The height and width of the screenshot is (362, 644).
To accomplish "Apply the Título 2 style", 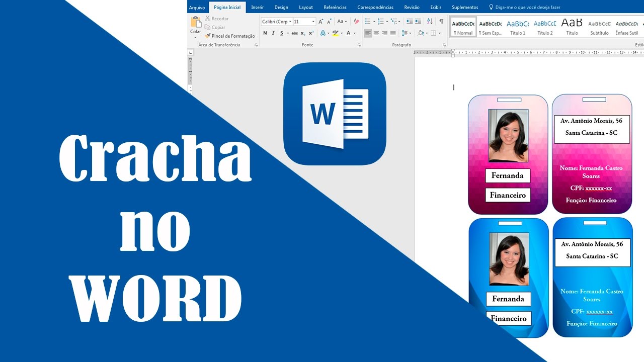I will click(545, 27).
